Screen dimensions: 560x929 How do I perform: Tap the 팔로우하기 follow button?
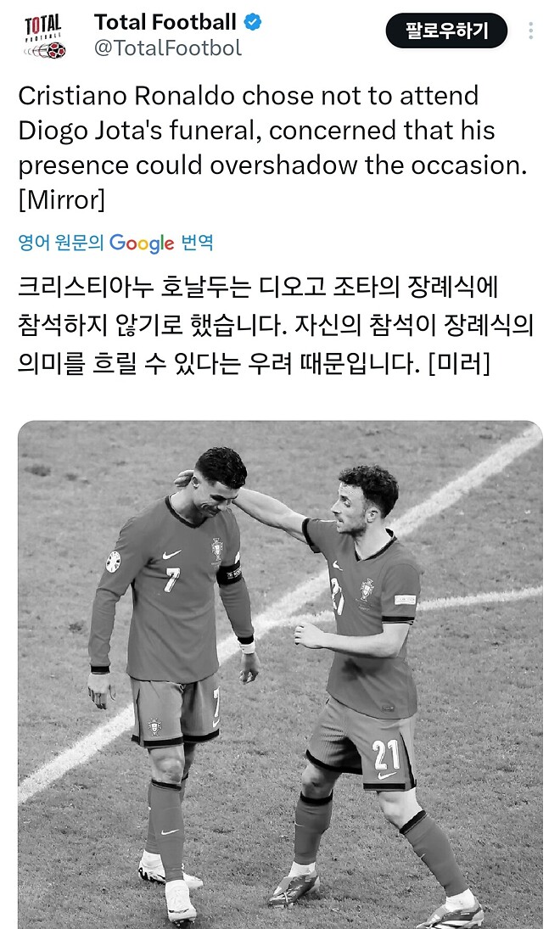tap(446, 31)
